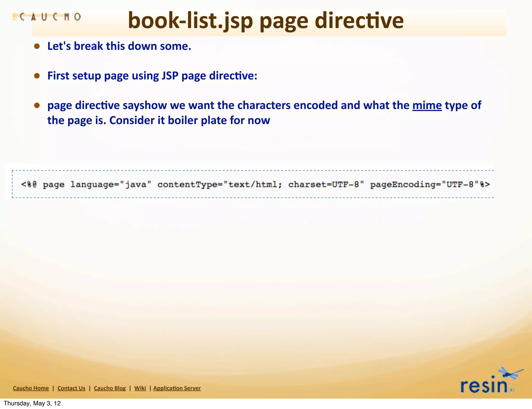Click the Thursday, May 3, 12 date

tap(32, 403)
